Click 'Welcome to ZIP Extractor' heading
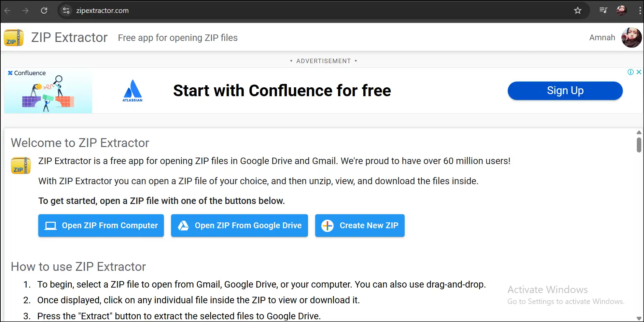The width and height of the screenshot is (644, 322). pos(80,143)
